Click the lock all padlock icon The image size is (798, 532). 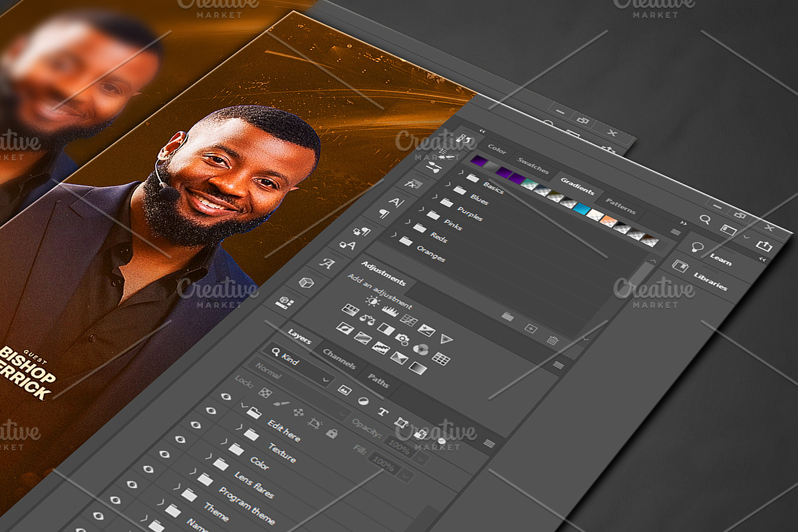click(x=331, y=433)
